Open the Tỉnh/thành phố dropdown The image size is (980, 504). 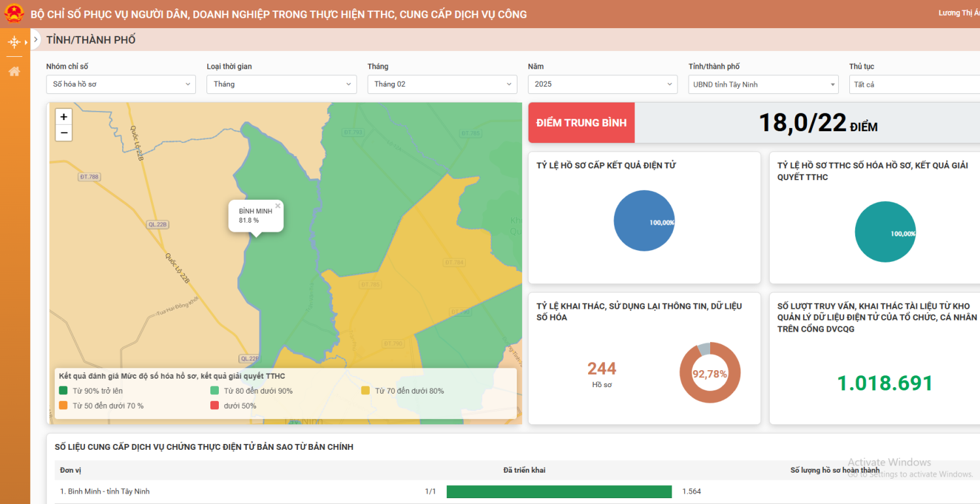[764, 84]
